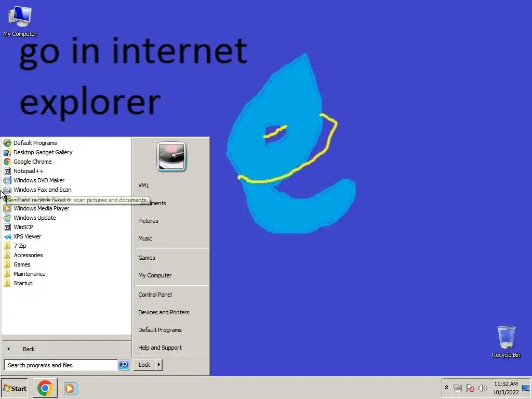
Task: Open the arrow next to Lock
Action: click(x=159, y=365)
